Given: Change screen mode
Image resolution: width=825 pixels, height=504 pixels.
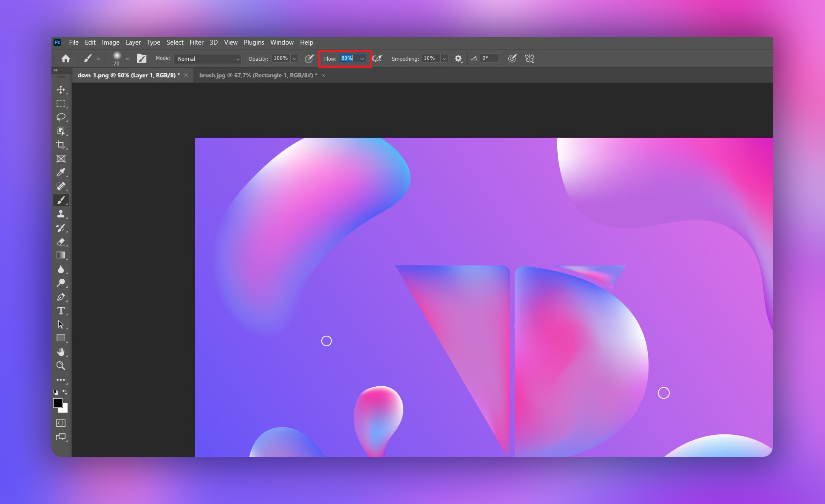Looking at the screenshot, I should tap(61, 437).
